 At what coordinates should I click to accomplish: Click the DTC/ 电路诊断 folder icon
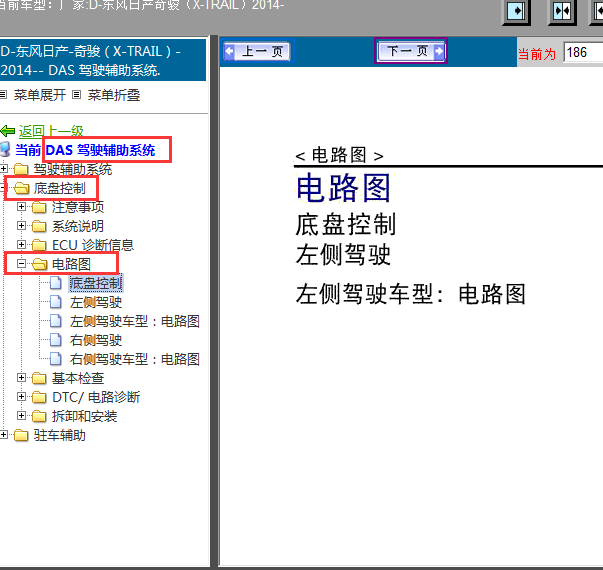[x=39, y=397]
